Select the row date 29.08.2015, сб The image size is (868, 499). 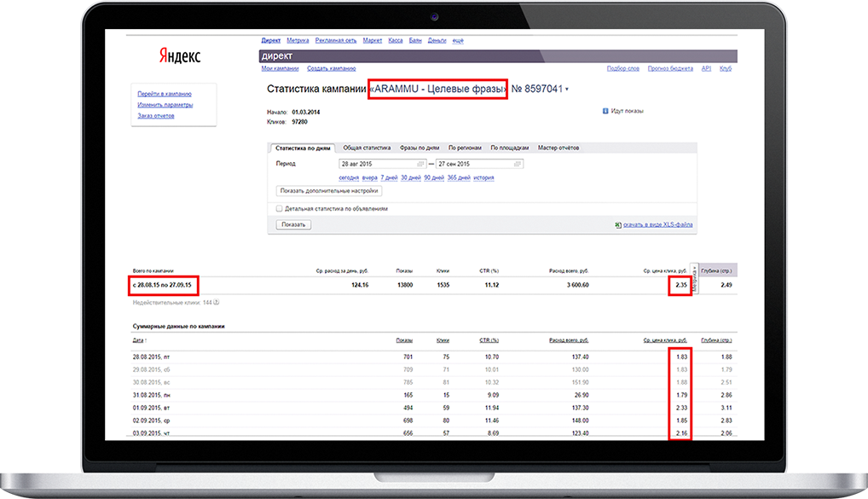pyautogui.click(x=151, y=370)
